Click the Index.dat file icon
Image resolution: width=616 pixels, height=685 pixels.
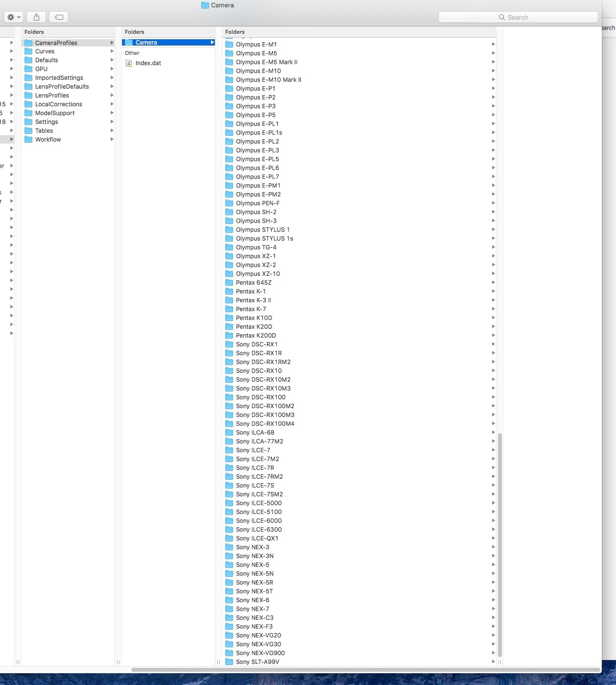coord(129,63)
